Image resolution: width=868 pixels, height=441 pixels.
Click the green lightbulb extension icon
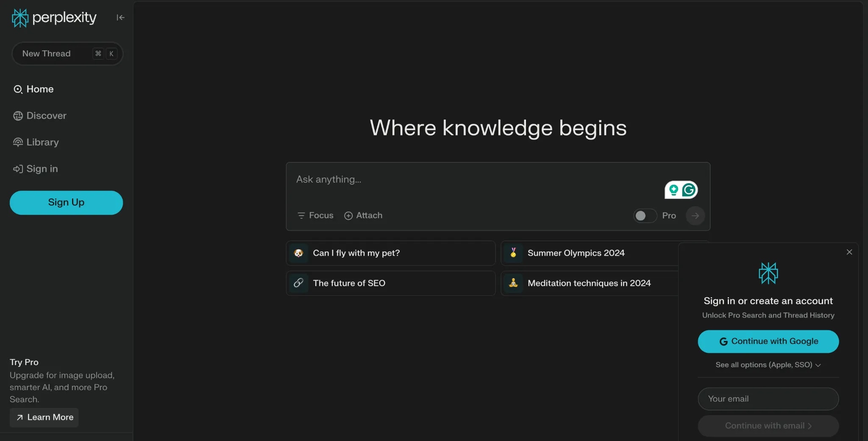click(673, 190)
